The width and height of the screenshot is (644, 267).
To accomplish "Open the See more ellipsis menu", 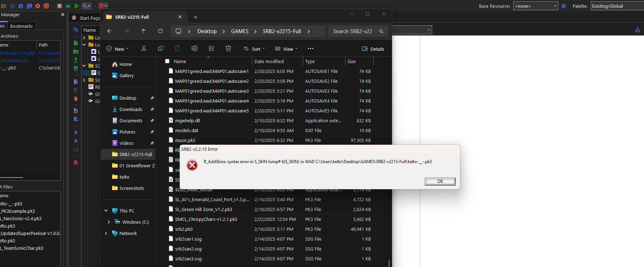I will pos(311,49).
